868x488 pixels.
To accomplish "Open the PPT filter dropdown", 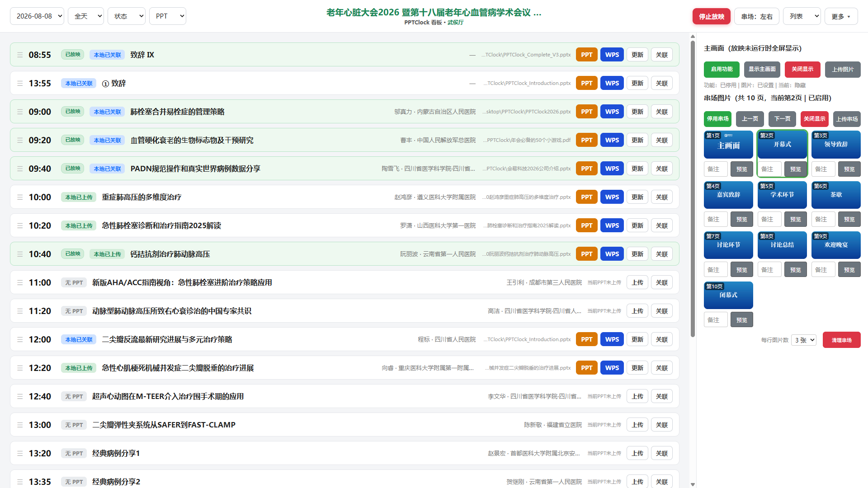I will coord(168,16).
